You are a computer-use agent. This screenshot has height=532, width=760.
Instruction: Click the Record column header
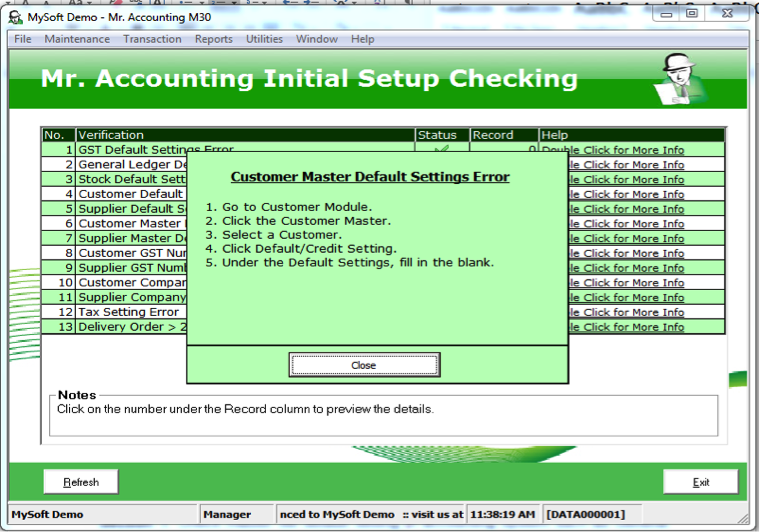tap(504, 135)
